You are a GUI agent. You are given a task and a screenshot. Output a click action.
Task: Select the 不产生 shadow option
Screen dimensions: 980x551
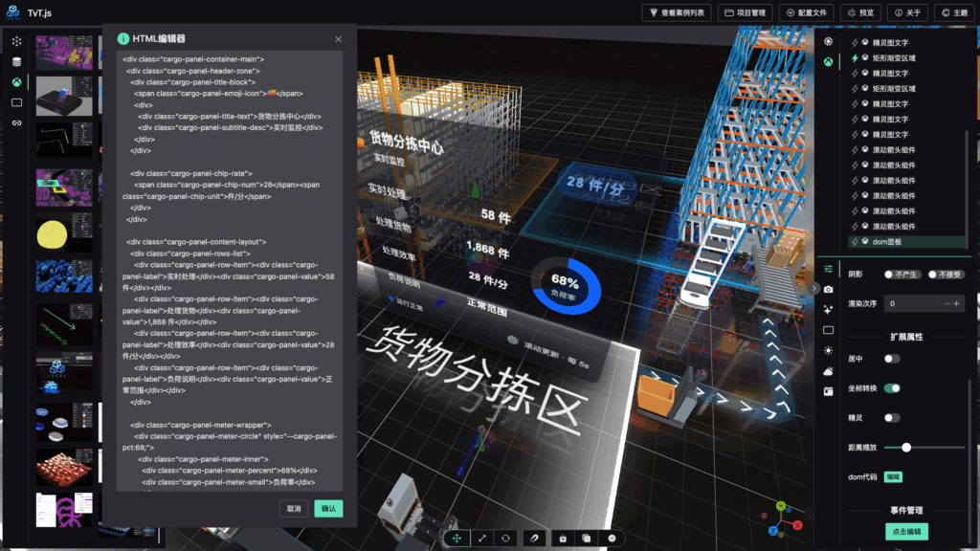tap(902, 275)
